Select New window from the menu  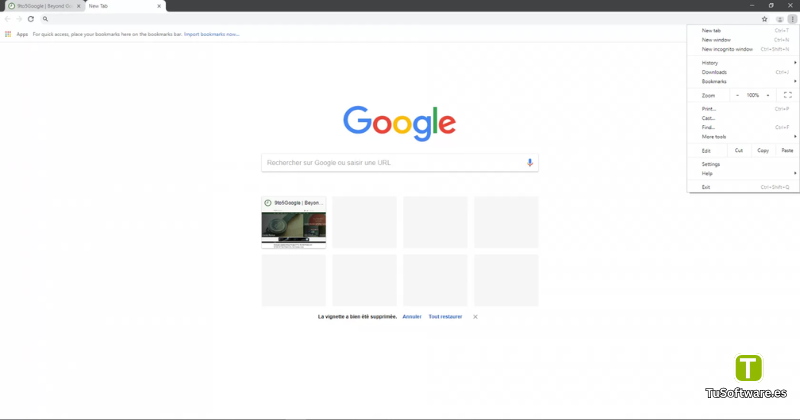(743, 40)
